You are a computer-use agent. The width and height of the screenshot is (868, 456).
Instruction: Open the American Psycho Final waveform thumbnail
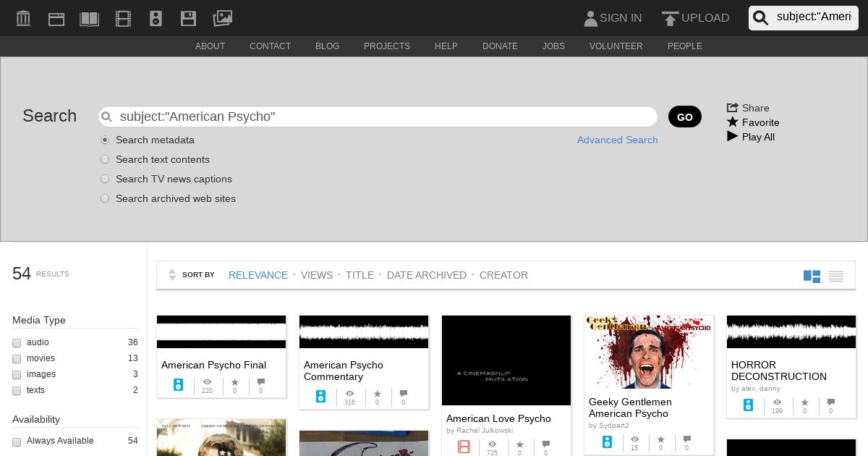[x=221, y=332]
